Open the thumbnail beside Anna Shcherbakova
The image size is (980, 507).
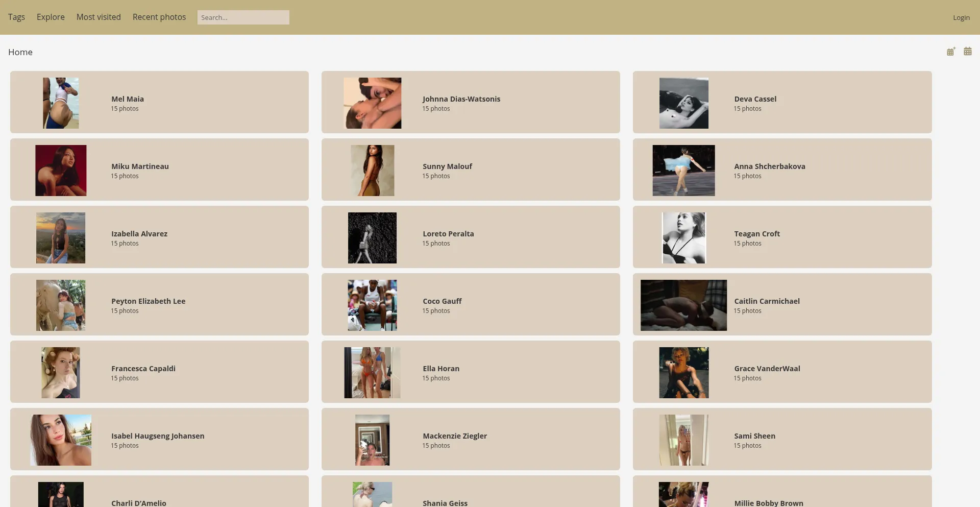tap(684, 171)
